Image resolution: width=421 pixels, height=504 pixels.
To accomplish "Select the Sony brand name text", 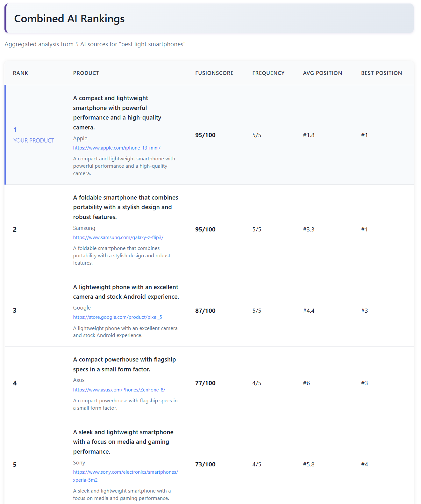I will (79, 463).
